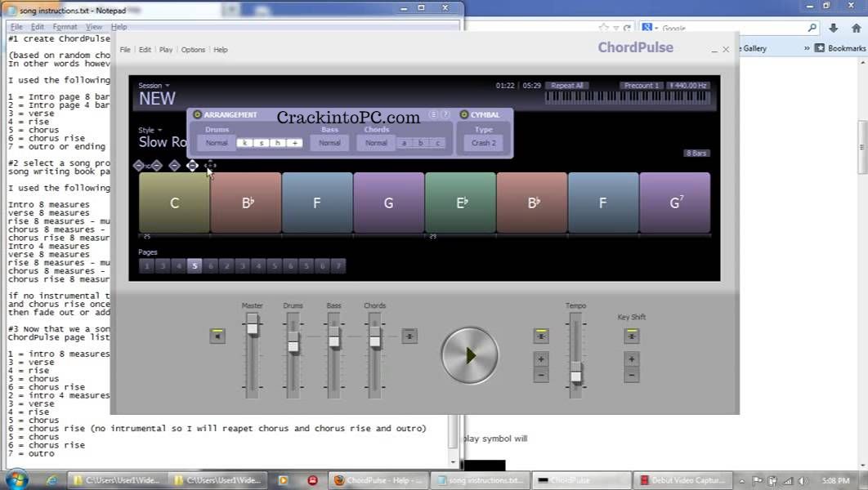This screenshot has height=490, width=868.
Task: Toggle the Arrangement panel power button
Action: coord(197,114)
